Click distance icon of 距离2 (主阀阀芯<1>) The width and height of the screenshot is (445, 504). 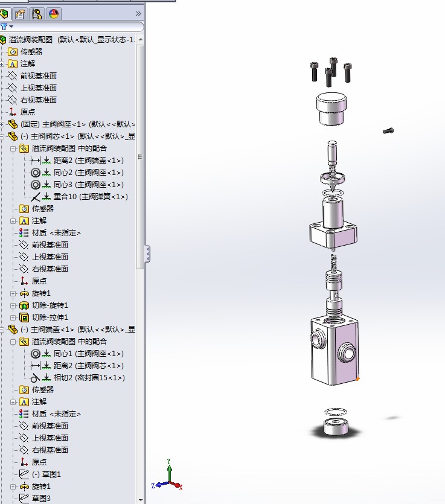36,366
